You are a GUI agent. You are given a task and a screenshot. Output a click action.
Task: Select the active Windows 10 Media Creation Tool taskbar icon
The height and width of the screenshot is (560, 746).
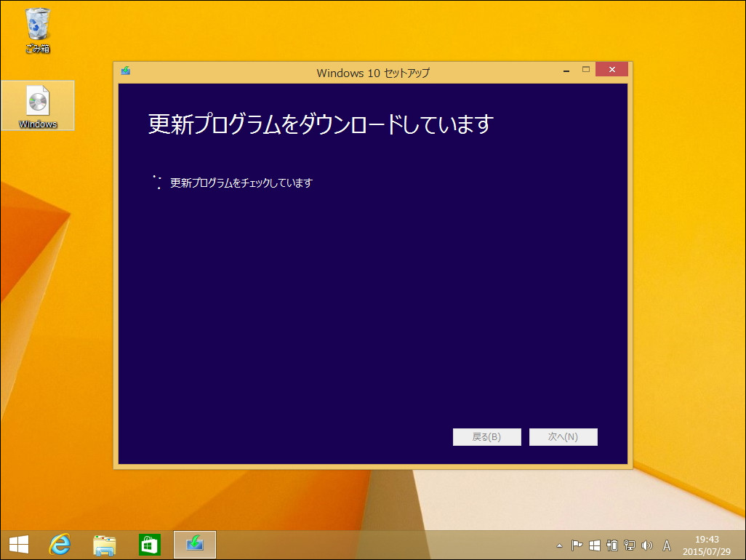tap(195, 544)
